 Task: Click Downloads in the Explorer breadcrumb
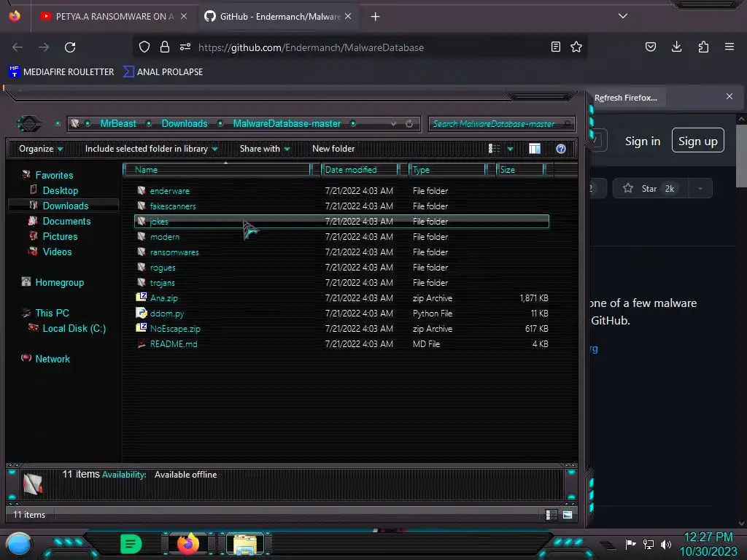point(185,124)
